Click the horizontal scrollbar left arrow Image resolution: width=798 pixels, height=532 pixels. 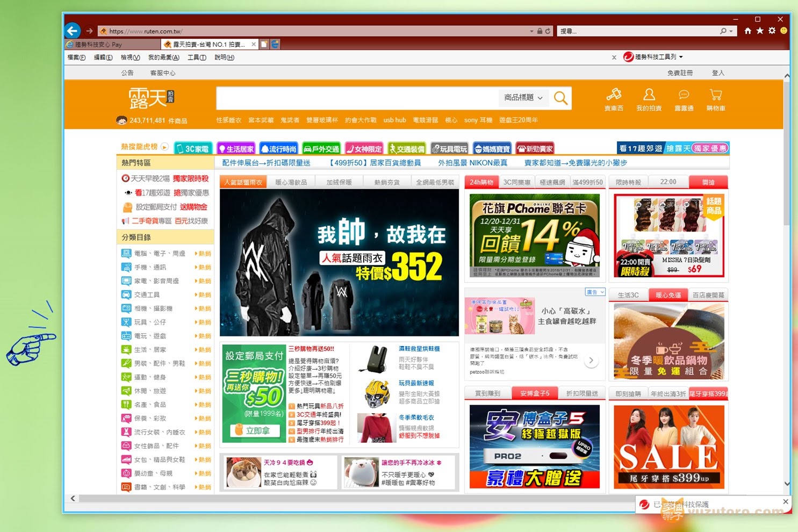click(x=73, y=499)
